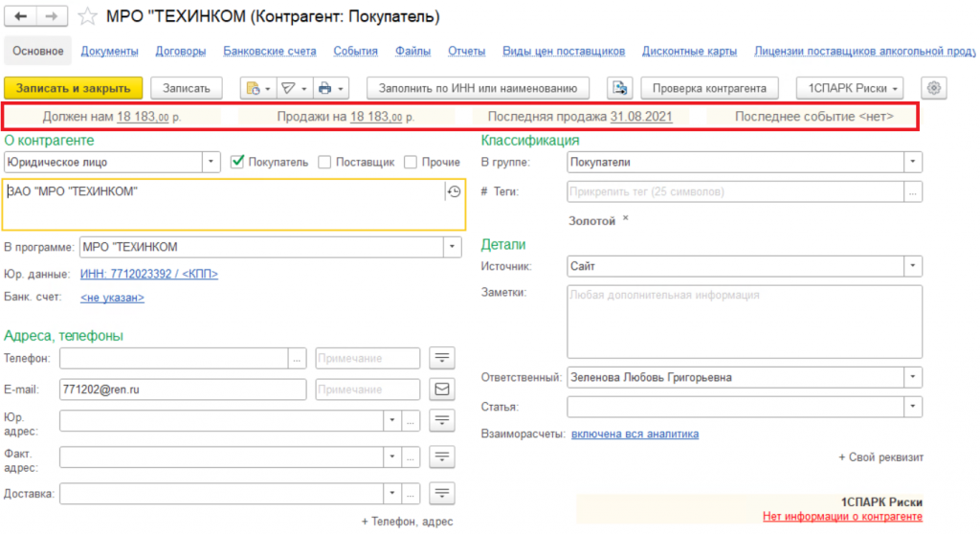Expand the В программе name dropdown
Viewport: 980px width, 534px height.
[453, 247]
